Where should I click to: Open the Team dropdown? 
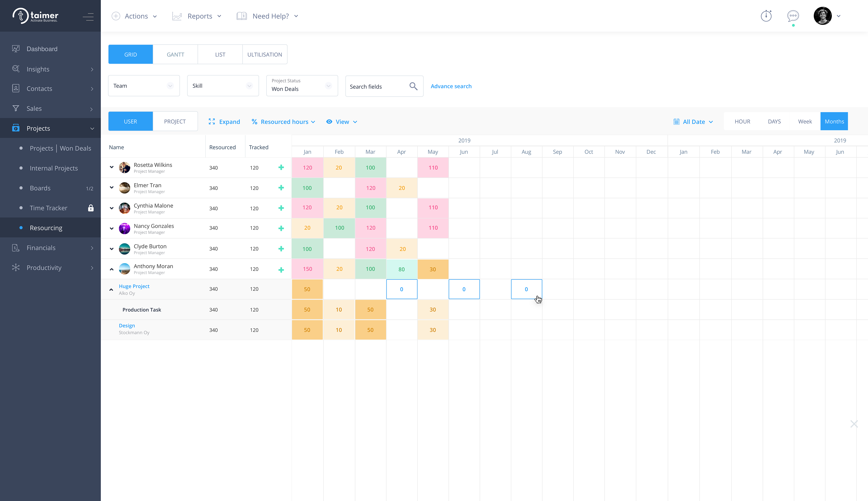coord(144,86)
